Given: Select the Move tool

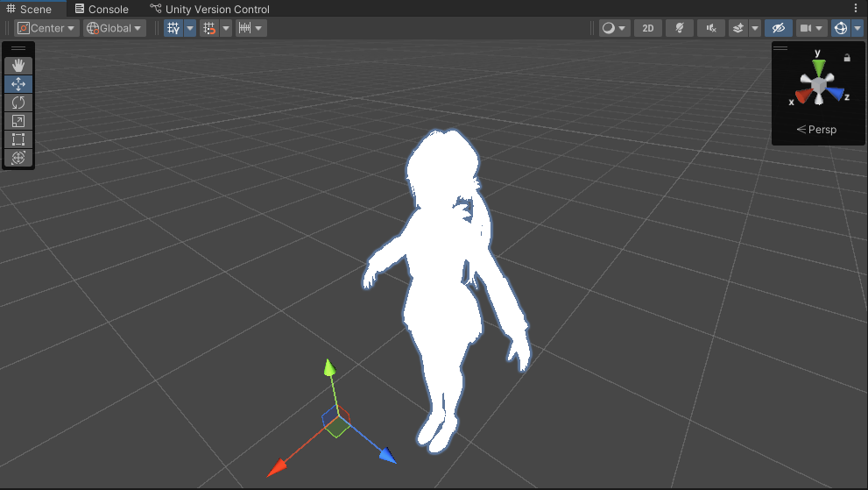Looking at the screenshot, I should [18, 84].
